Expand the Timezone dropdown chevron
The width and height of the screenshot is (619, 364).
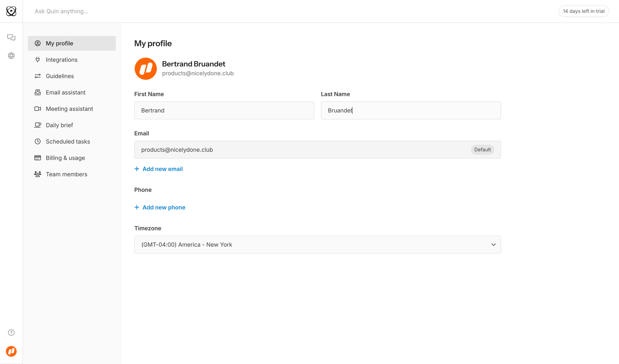(493, 244)
